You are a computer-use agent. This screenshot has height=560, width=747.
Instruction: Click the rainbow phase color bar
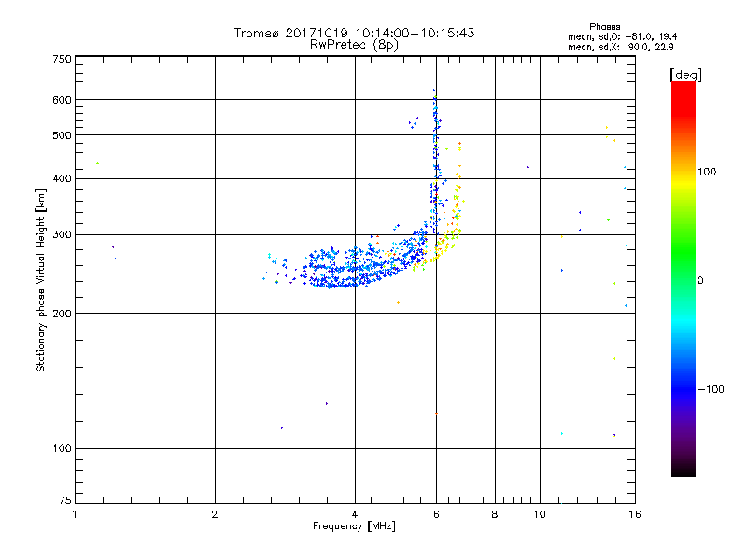(x=684, y=278)
